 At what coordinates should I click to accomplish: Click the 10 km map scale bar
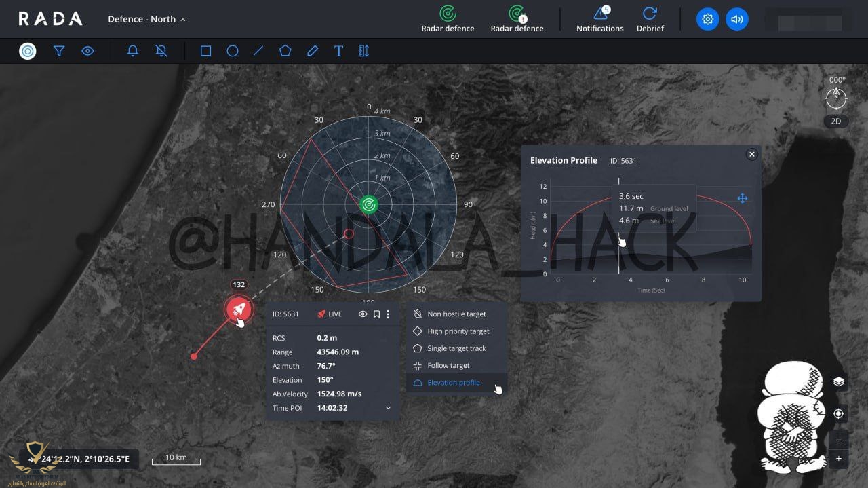tap(176, 459)
